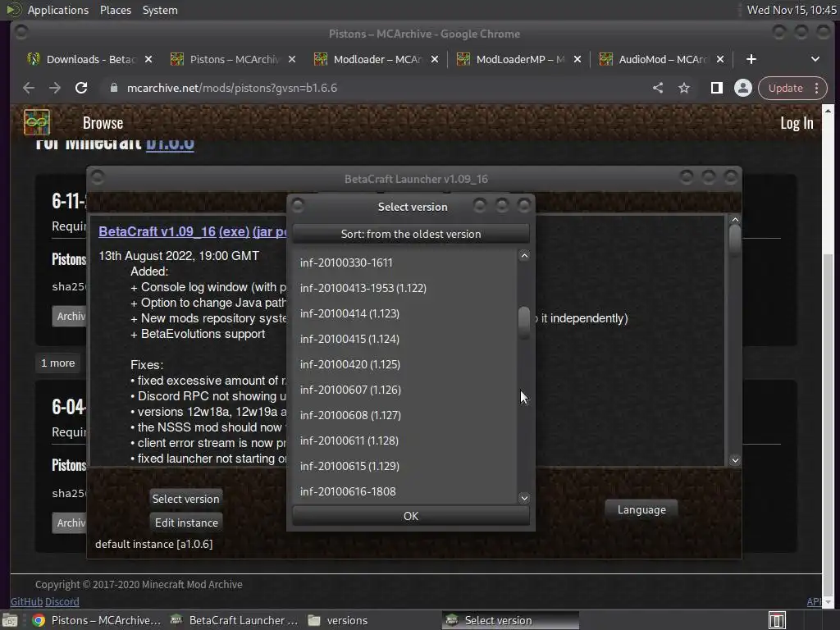Image resolution: width=840 pixels, height=630 pixels.
Task: Open GitHub link in page footer
Action: click(26, 601)
